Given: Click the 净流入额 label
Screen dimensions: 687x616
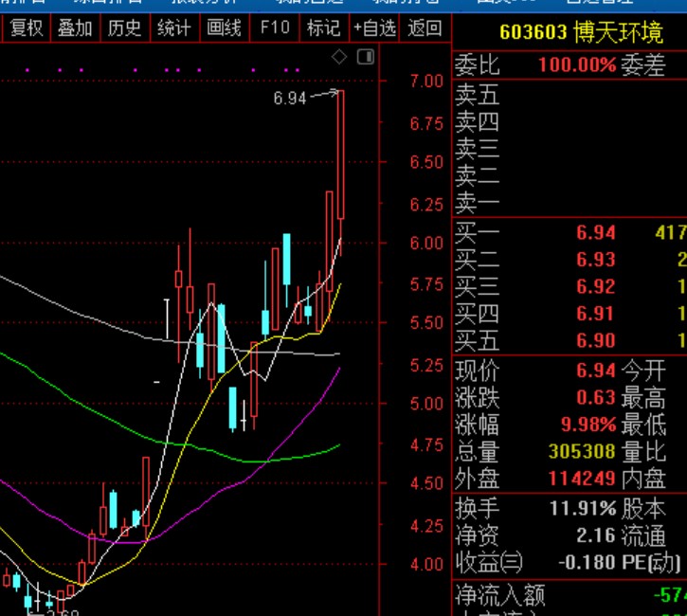Looking at the screenshot, I should pyautogui.click(x=500, y=595).
